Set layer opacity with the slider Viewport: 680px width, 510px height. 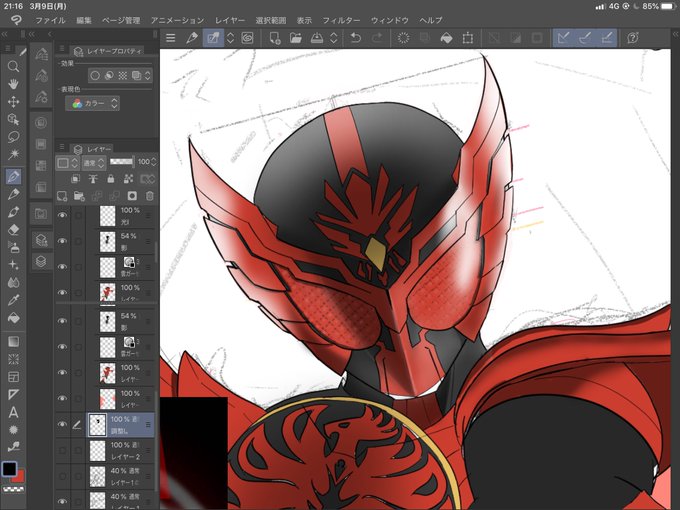click(x=122, y=162)
